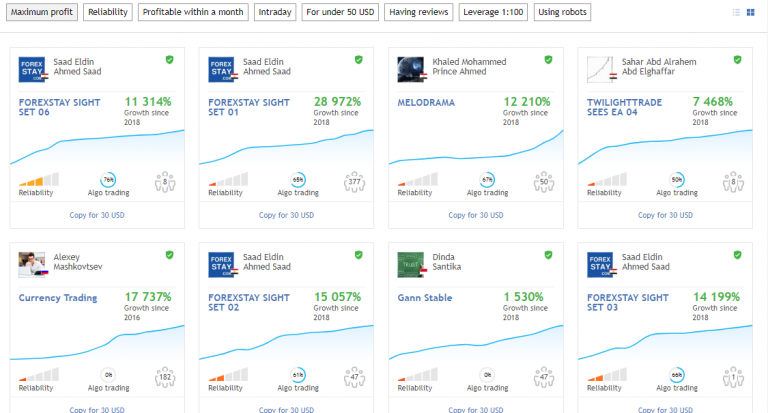Click verified shield on FOREXSTAY SIGHT SET 02 card
The image size is (768, 413).
[x=359, y=255]
